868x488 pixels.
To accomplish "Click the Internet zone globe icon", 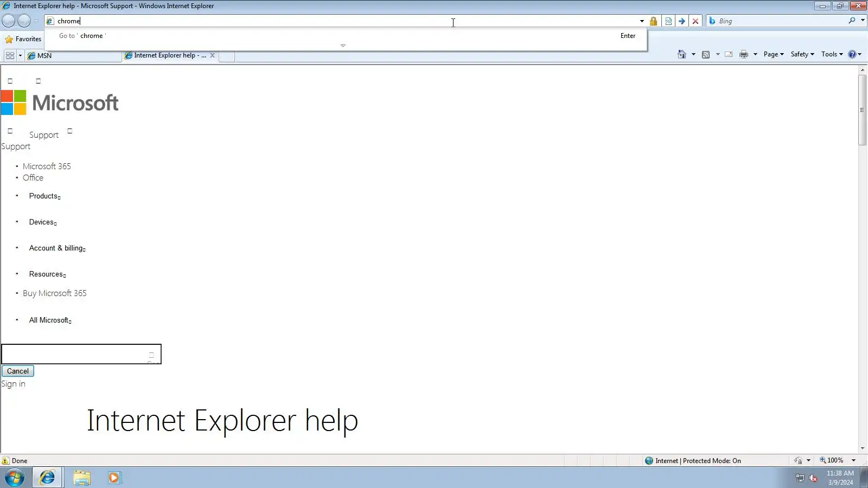I will 649,461.
